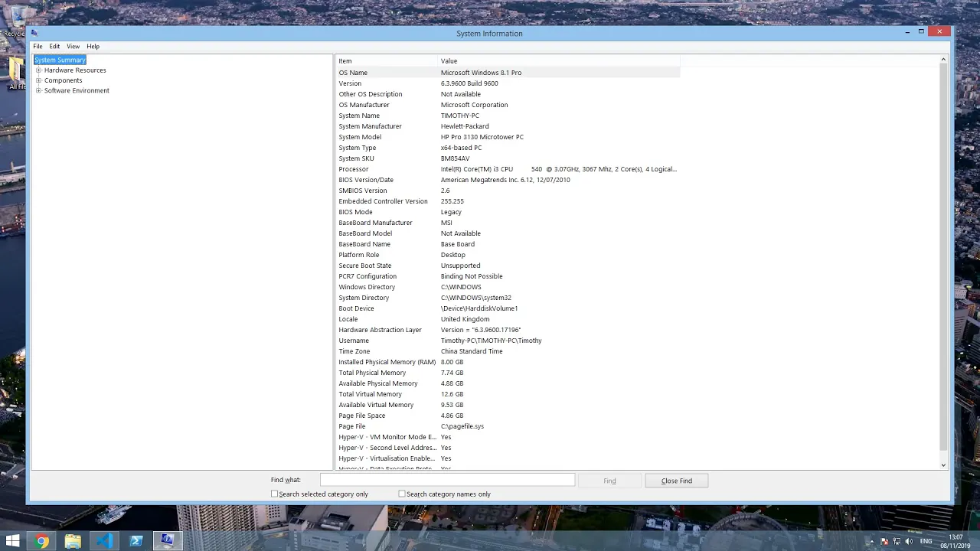The height and width of the screenshot is (551, 980).
Task: Select the Other OS Description row
Action: coord(508,94)
